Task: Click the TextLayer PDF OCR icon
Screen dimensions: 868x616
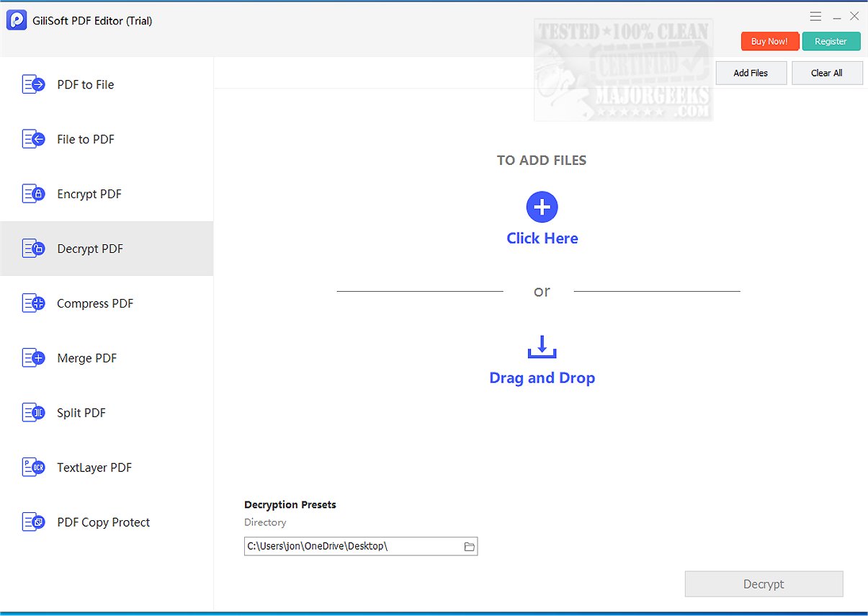Action: click(x=34, y=468)
